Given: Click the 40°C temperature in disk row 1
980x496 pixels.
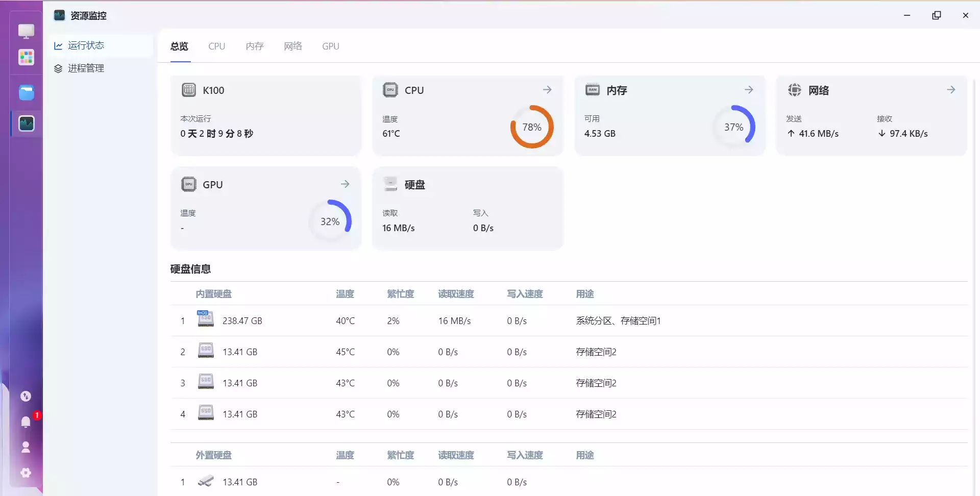Looking at the screenshot, I should (345, 321).
